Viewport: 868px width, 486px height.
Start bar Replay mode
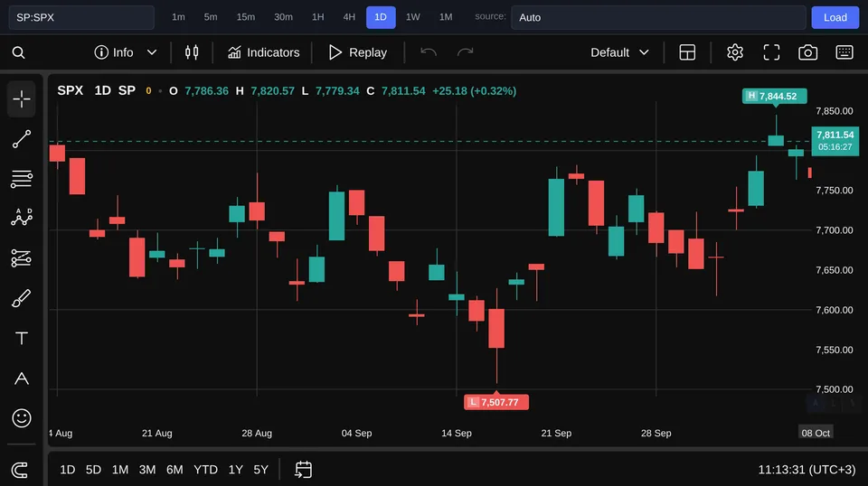(x=358, y=52)
